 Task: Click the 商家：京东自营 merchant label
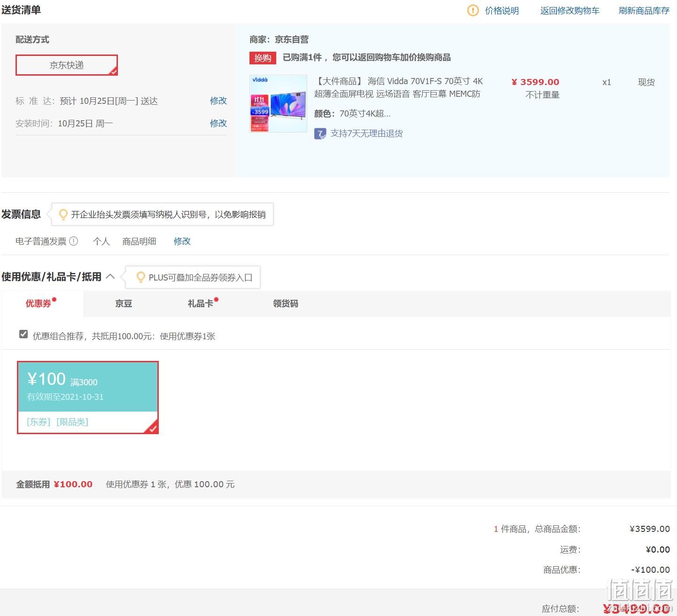pyautogui.click(x=279, y=39)
